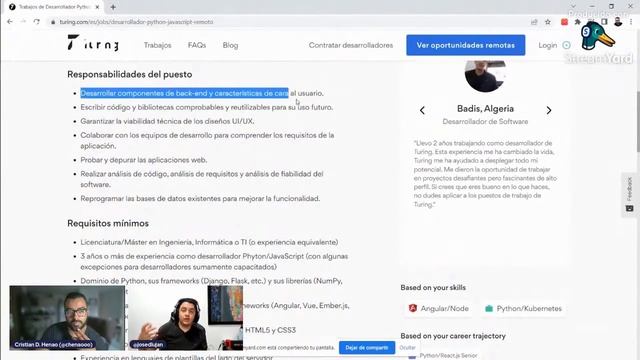Select the Python/Kubernetes skill chip

point(524,309)
